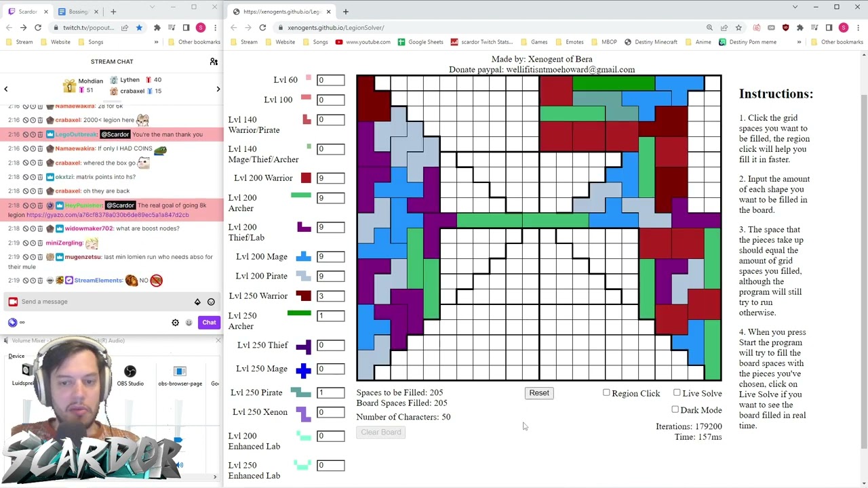The height and width of the screenshot is (488, 868).
Task: Click the Lvl 200 Thief/Lab purple piece icon
Action: point(304,227)
